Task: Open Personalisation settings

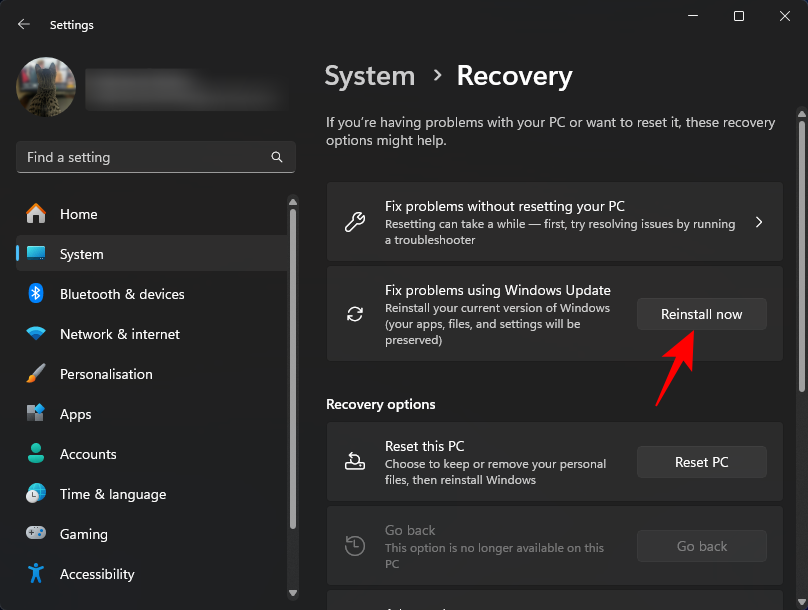Action: click(152, 374)
